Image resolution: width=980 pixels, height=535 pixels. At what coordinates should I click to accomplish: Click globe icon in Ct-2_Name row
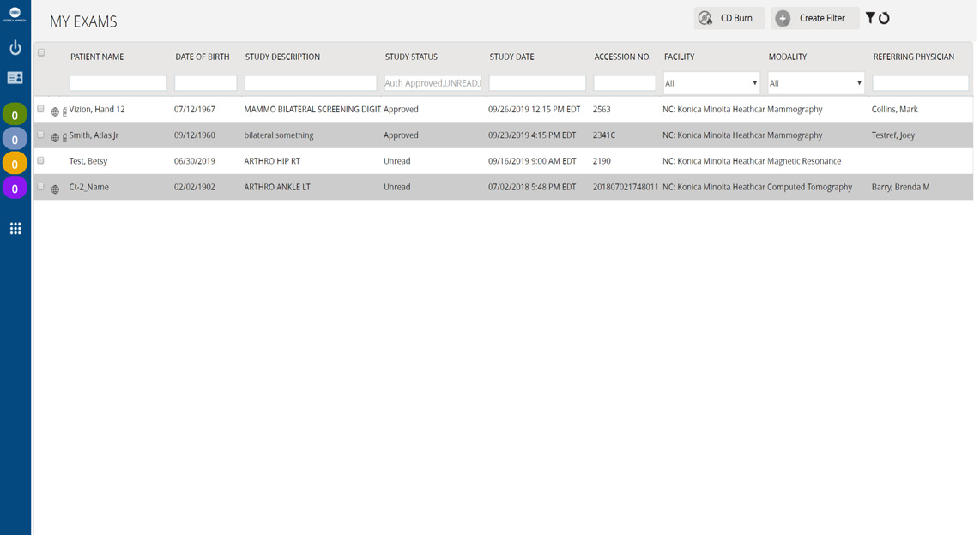[55, 189]
